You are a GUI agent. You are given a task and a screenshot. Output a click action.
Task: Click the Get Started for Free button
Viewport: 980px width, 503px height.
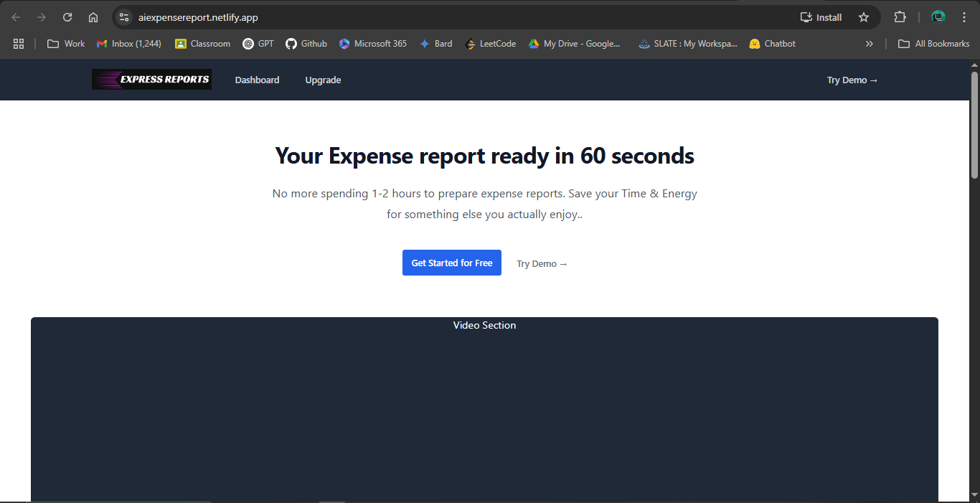[x=451, y=263]
